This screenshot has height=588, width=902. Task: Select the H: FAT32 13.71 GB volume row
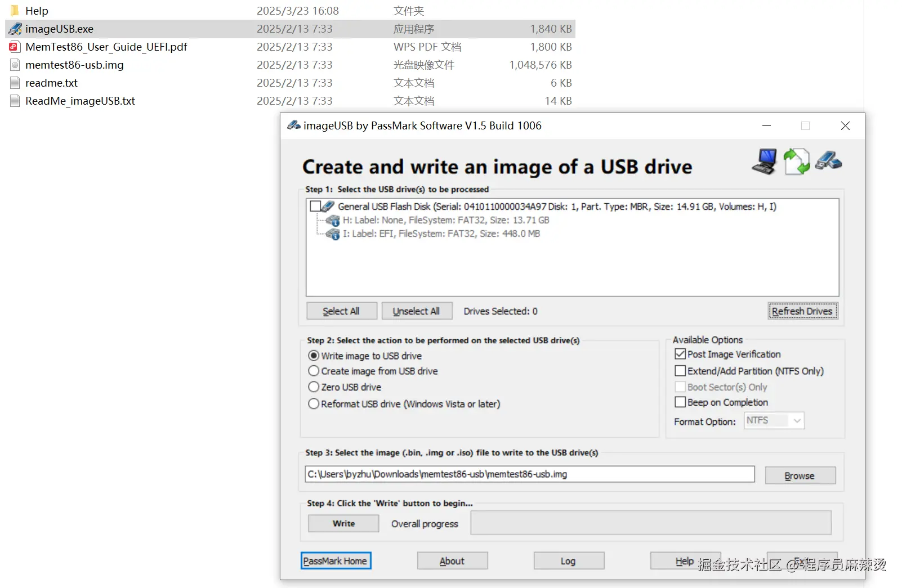[x=446, y=221]
